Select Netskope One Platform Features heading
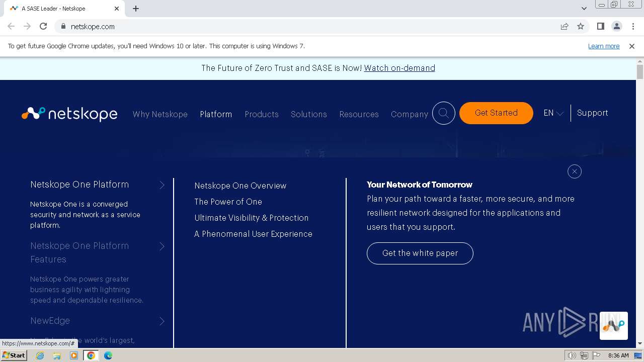The width and height of the screenshot is (644, 362). pyautogui.click(x=79, y=252)
